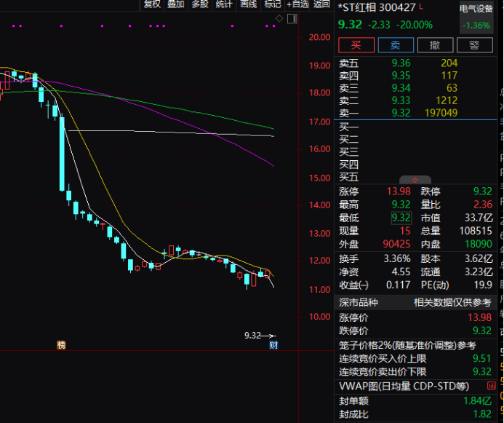504x423 pixels.
Task: Click the 标记 mark option
Action: [273, 4]
